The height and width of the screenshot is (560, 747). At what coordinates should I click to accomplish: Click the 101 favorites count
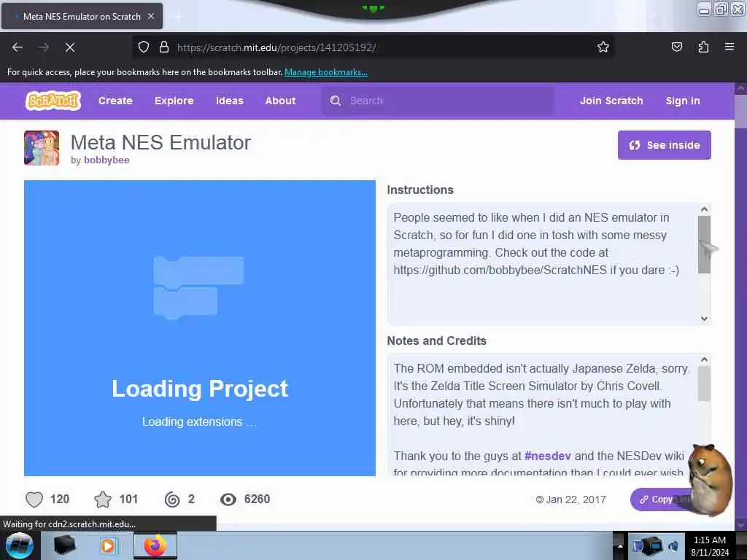pyautogui.click(x=128, y=499)
